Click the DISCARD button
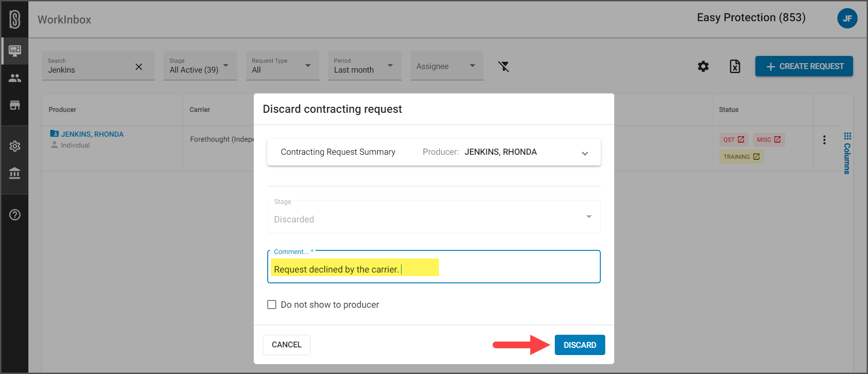The width and height of the screenshot is (868, 374). [580, 345]
